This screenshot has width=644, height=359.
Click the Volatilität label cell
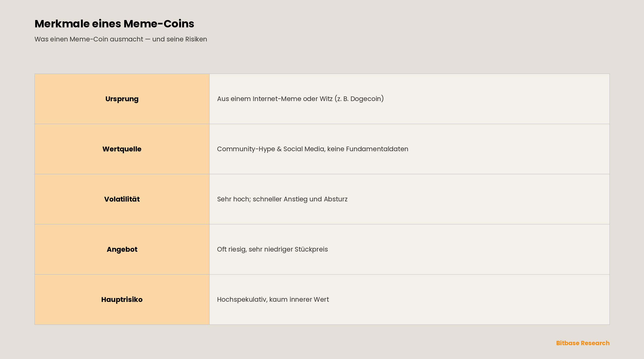coord(122,199)
